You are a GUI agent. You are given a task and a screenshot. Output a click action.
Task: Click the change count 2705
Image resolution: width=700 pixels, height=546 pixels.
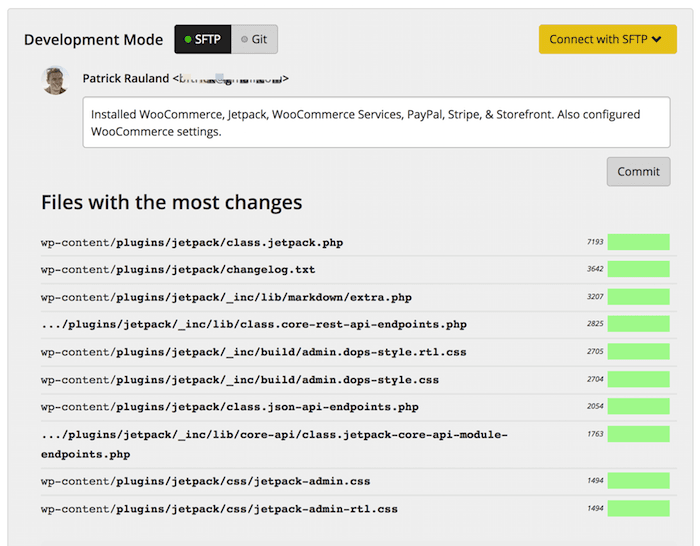(595, 351)
